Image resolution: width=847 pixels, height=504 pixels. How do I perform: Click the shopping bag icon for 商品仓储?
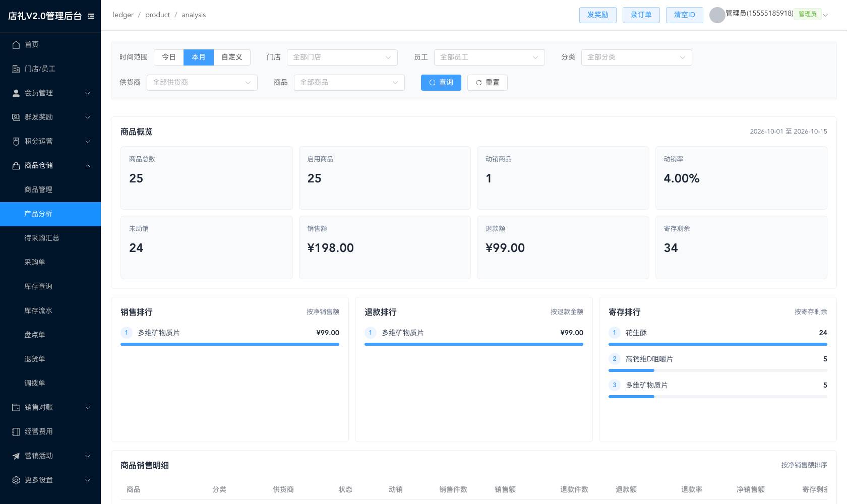pos(16,166)
